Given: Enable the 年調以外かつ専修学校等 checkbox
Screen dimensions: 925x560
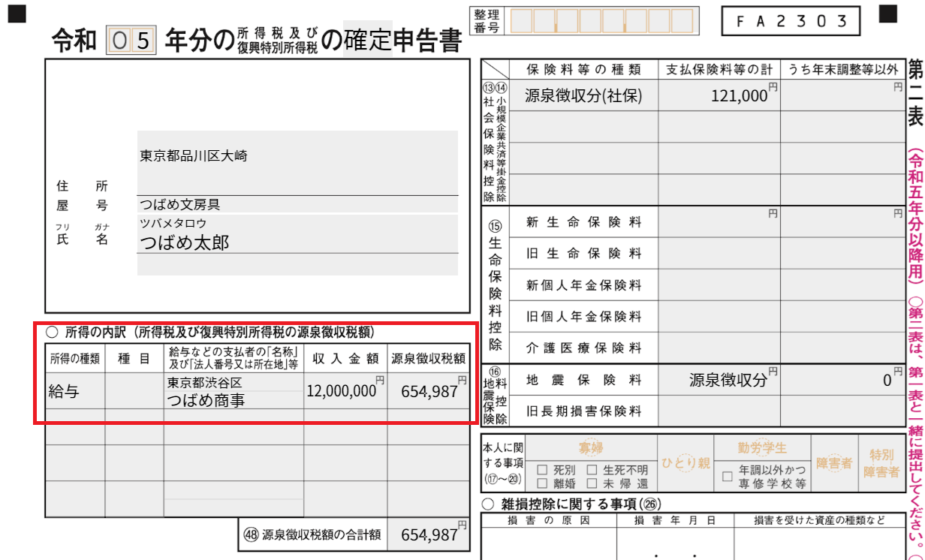Looking at the screenshot, I should tap(727, 476).
